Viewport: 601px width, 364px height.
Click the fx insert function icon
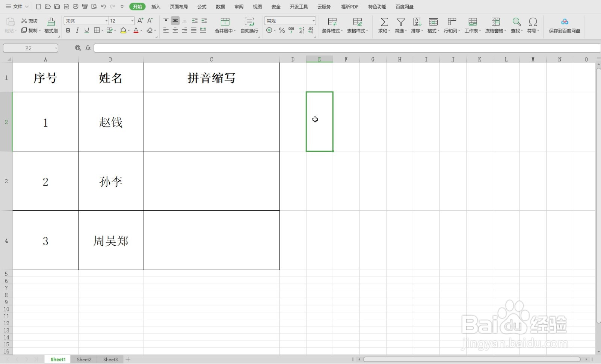pyautogui.click(x=88, y=48)
